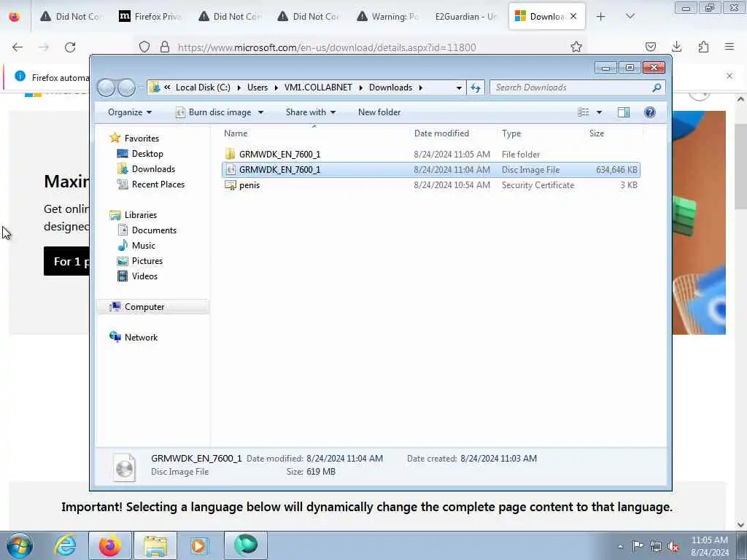Click the change view icon
The height and width of the screenshot is (560, 747).
pyautogui.click(x=583, y=112)
